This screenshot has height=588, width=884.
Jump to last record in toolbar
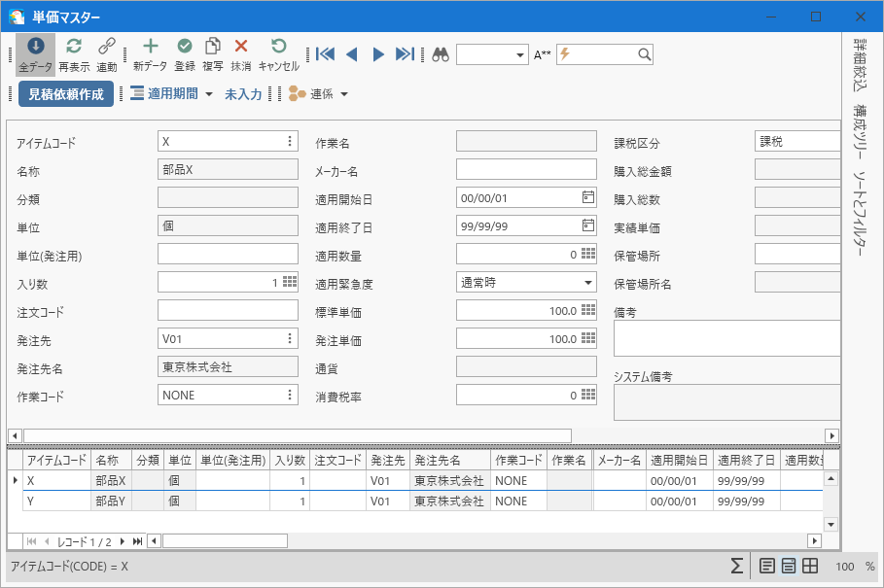click(x=405, y=54)
